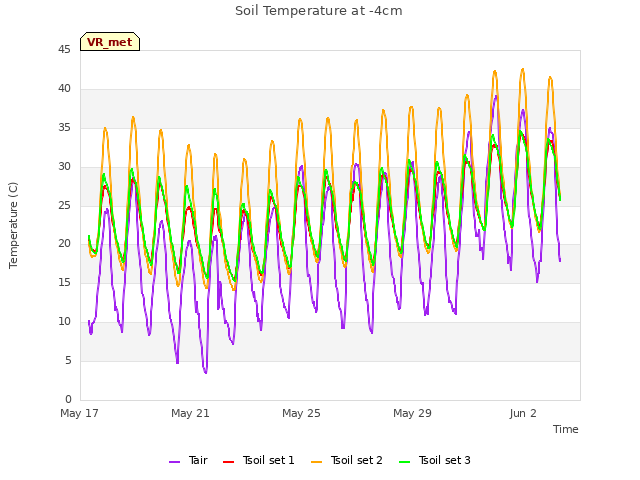Click the Time axis label

click(x=566, y=429)
